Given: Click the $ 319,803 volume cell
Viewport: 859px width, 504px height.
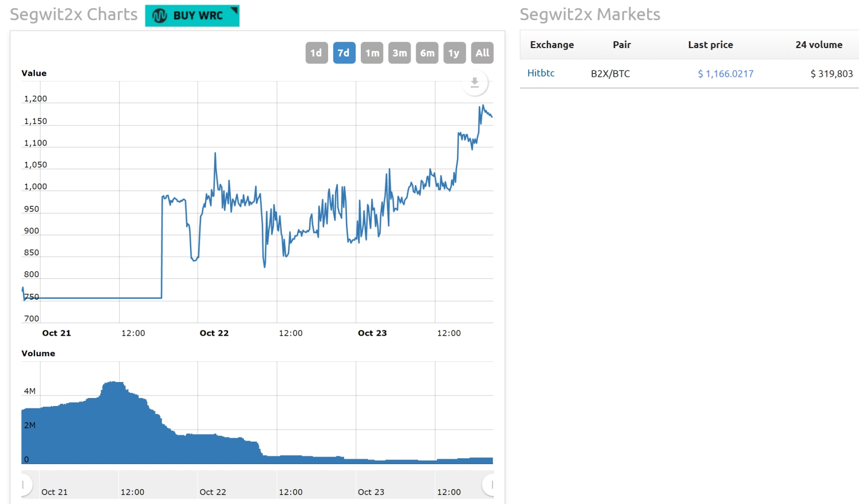Looking at the screenshot, I should (832, 73).
